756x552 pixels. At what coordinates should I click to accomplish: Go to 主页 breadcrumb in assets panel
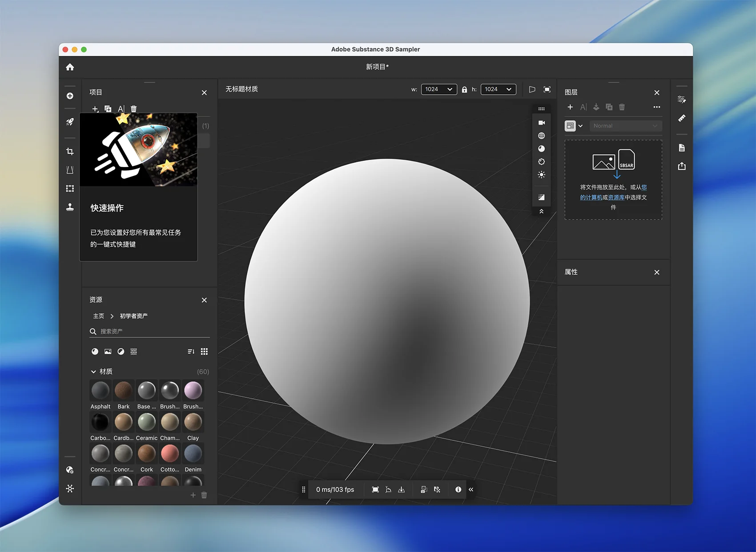point(98,316)
